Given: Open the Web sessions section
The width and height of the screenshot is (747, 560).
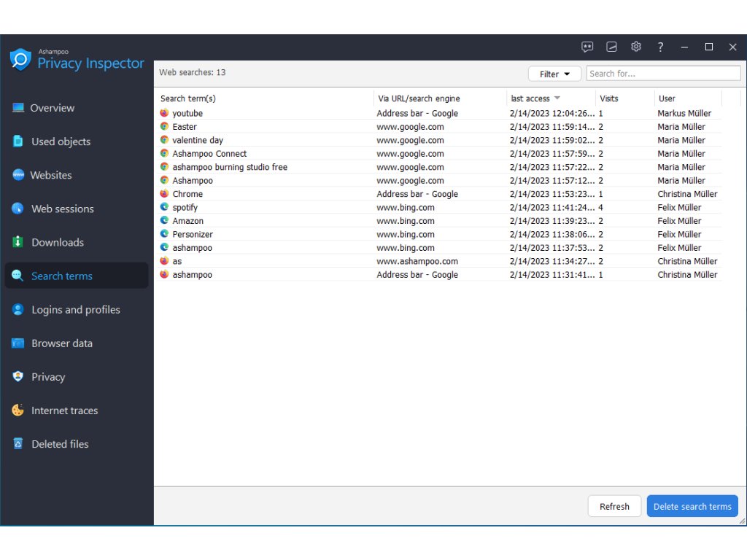Looking at the screenshot, I should (63, 209).
